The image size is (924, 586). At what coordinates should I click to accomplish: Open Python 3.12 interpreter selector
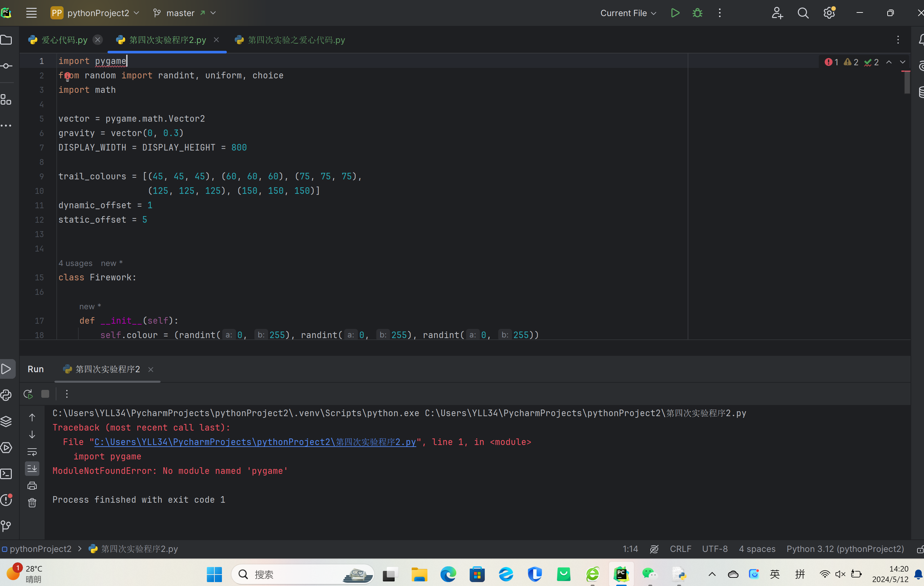[845, 549]
